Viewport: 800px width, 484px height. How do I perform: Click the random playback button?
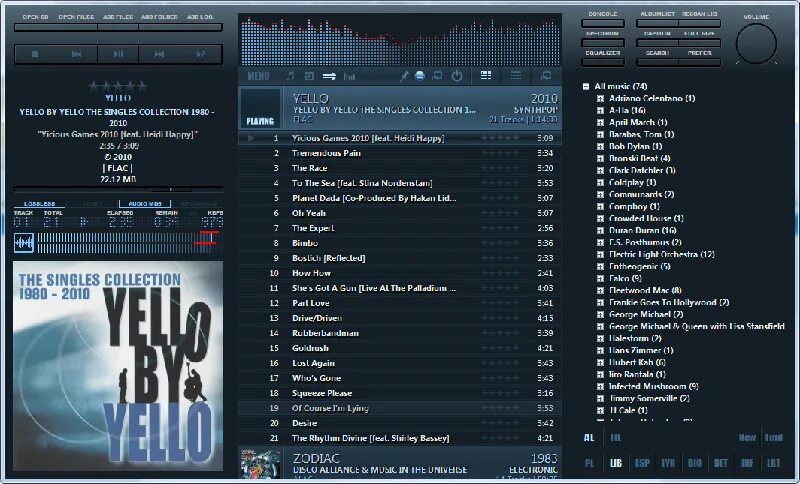[201, 54]
